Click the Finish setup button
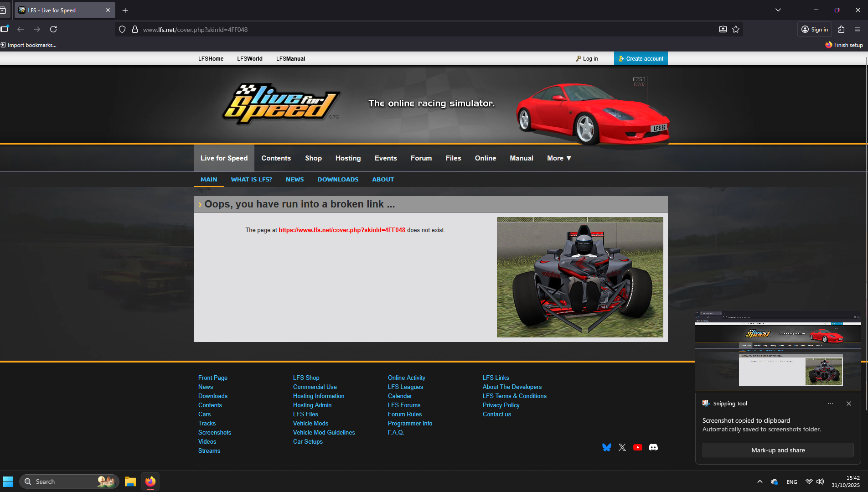The image size is (868, 492). [844, 45]
